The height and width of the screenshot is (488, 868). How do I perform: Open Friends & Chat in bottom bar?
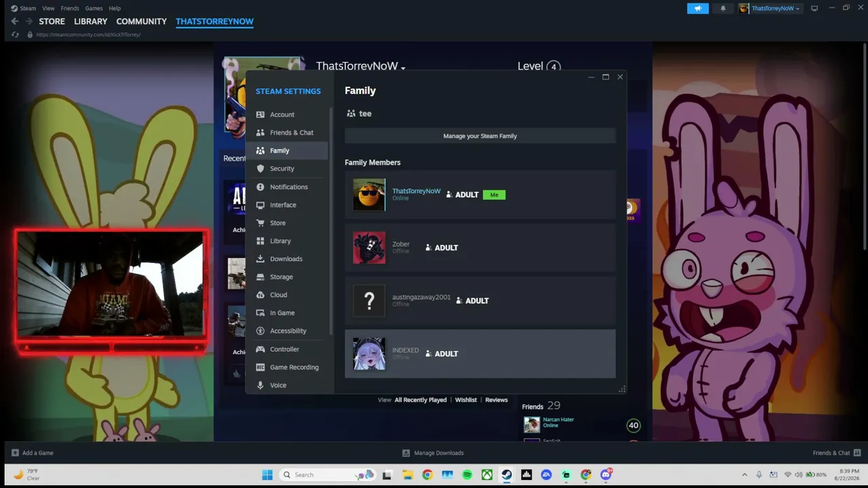[837, 453]
